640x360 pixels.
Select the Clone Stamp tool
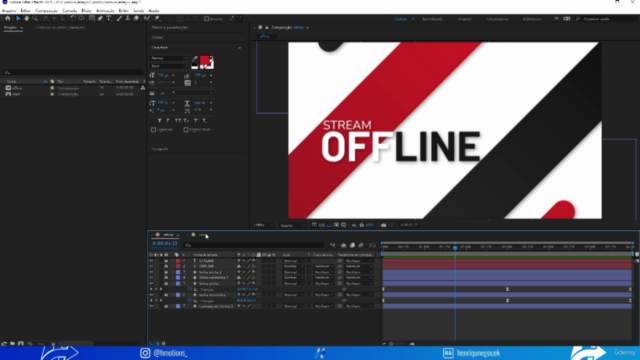tap(127, 18)
